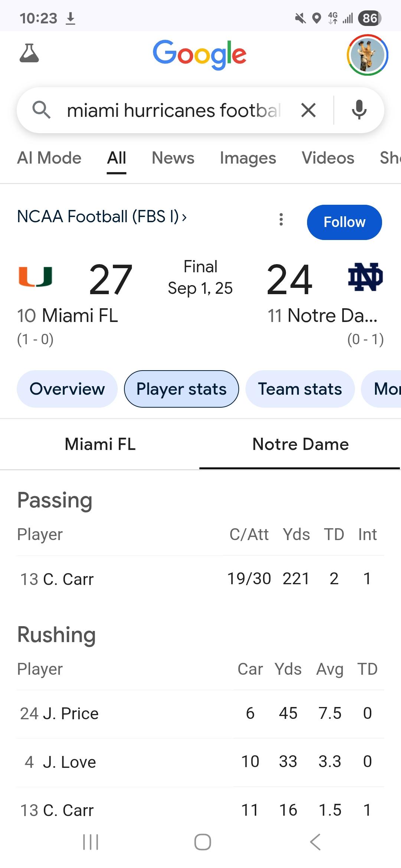Start voice search with microphone

(359, 110)
